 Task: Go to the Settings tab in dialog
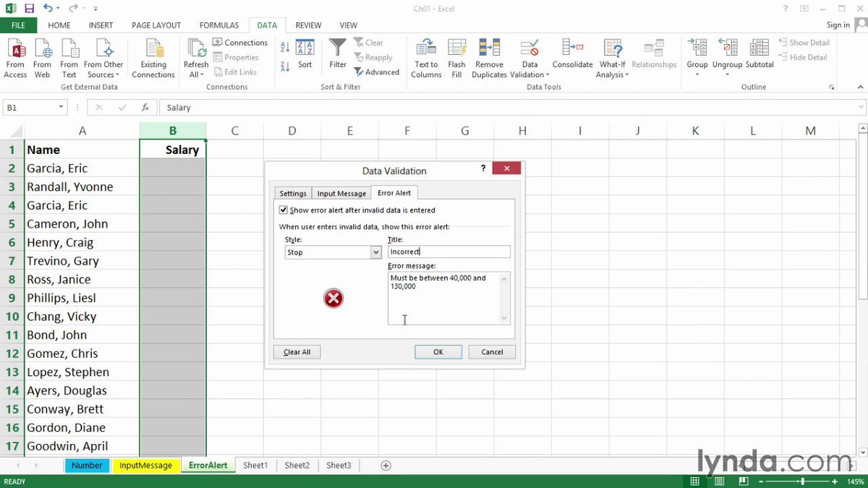point(293,193)
